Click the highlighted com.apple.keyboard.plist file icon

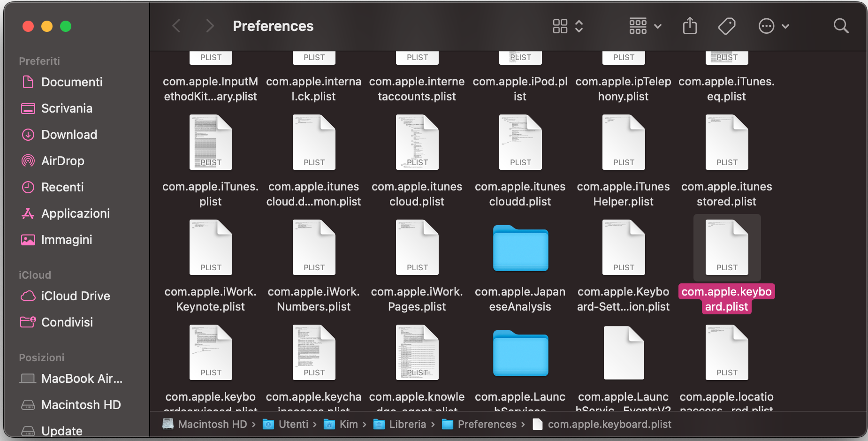[x=727, y=247]
